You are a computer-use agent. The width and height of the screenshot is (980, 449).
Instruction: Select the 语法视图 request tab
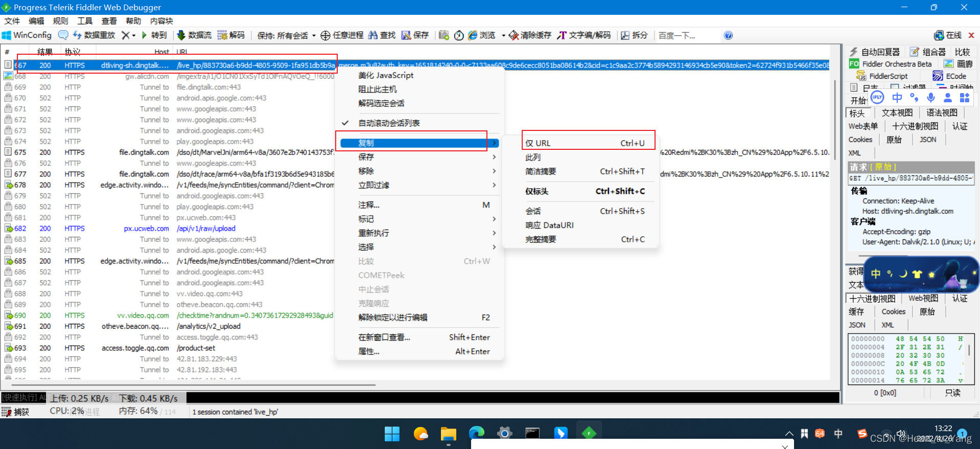942,113
